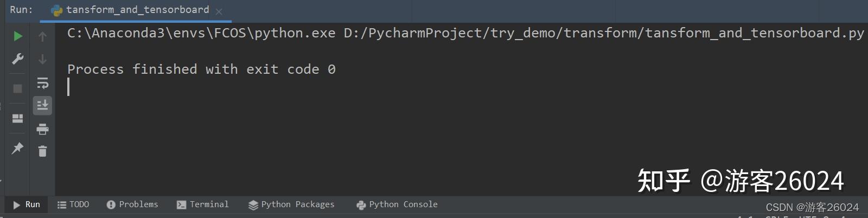Close the tansform_and_tensorboard run tab
Viewport: 868px width, 218px height.
point(219,11)
